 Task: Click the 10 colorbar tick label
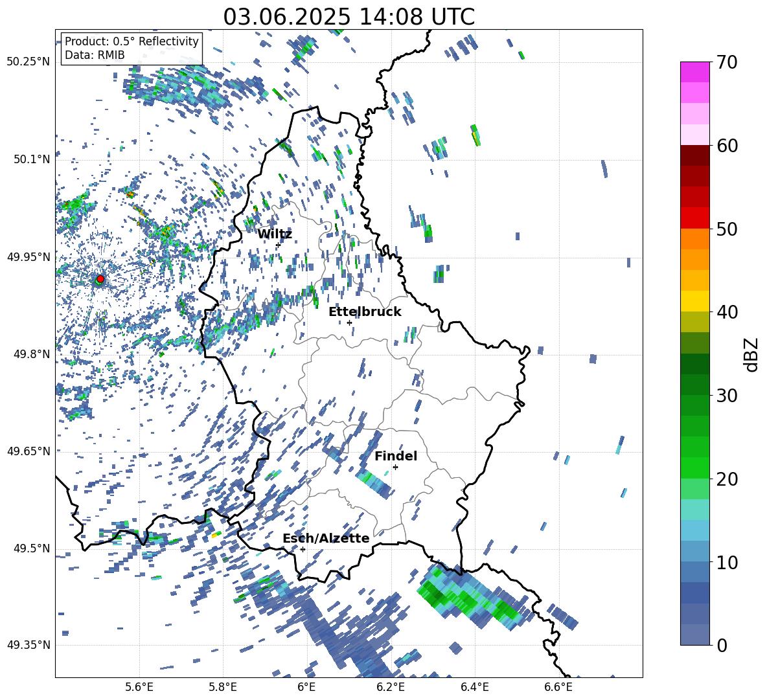coord(727,562)
